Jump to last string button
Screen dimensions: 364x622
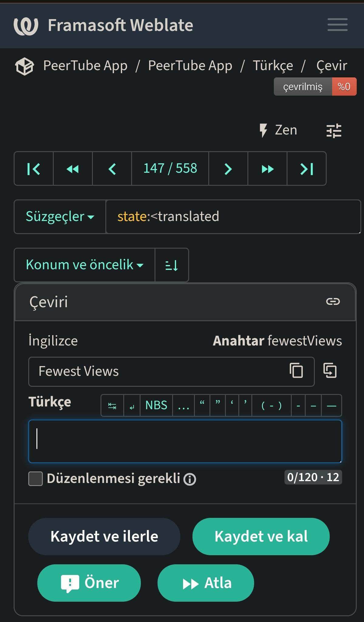tap(307, 168)
